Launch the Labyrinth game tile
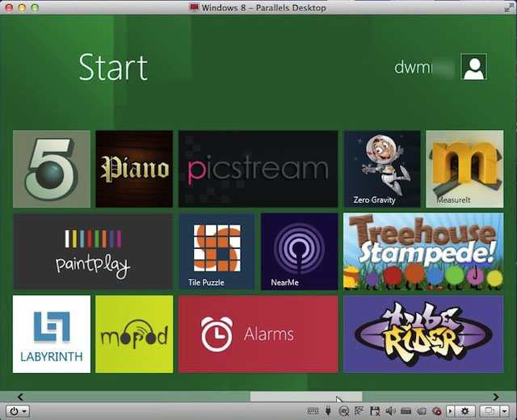The height and width of the screenshot is (420, 517). 52,334
